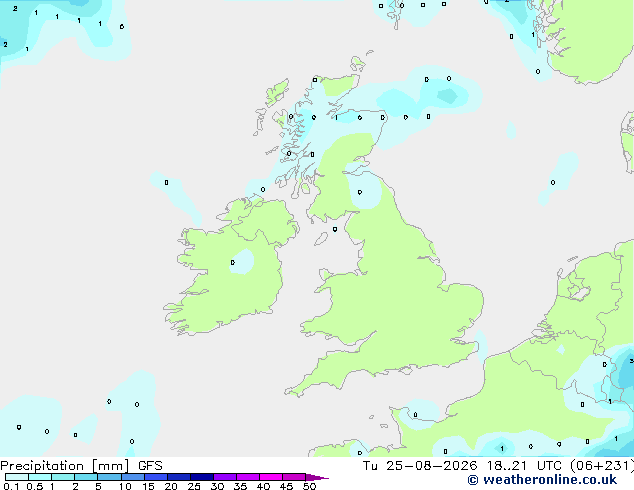Click the 0 value over the Isle of Man
The height and width of the screenshot is (490, 634).
pos(335,229)
